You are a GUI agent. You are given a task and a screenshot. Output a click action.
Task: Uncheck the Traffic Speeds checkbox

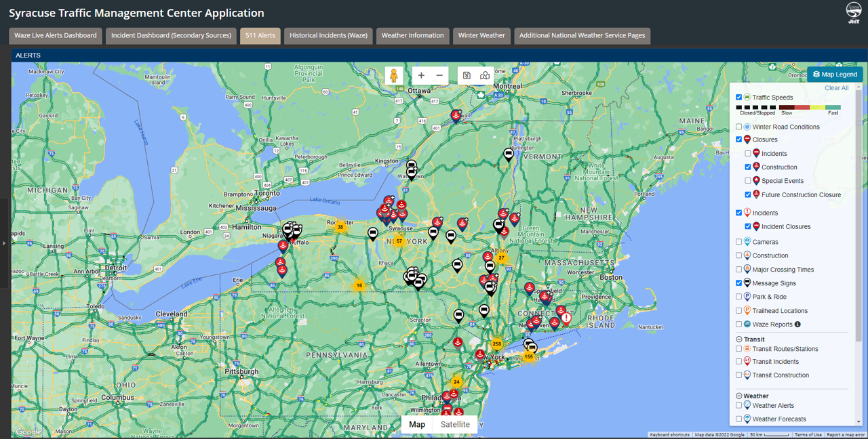[x=739, y=98]
